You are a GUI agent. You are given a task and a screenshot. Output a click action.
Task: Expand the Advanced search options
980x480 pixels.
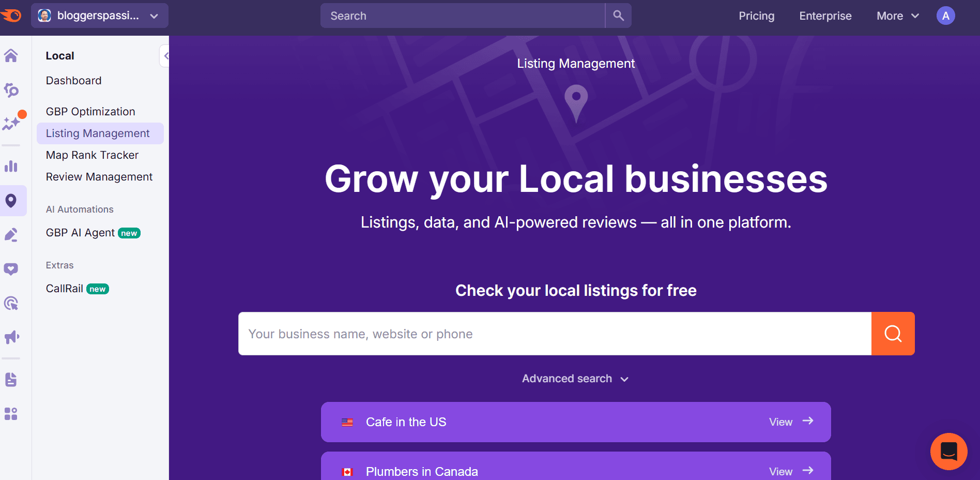pyautogui.click(x=575, y=378)
